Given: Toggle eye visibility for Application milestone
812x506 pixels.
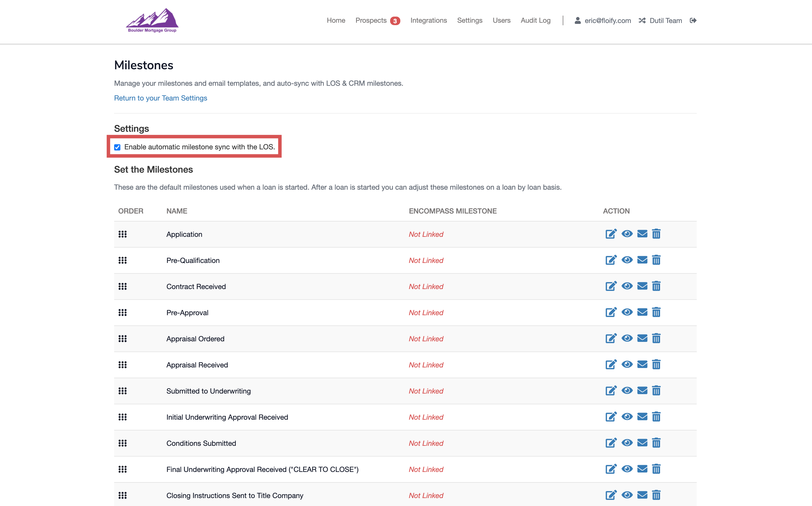Looking at the screenshot, I should click(x=627, y=234).
